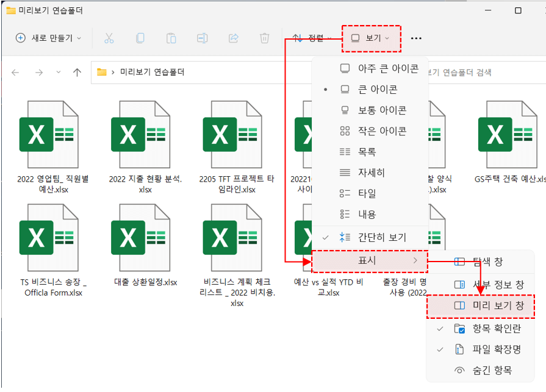Cut selected files using the scissors icon
546x392 pixels.
tap(109, 38)
